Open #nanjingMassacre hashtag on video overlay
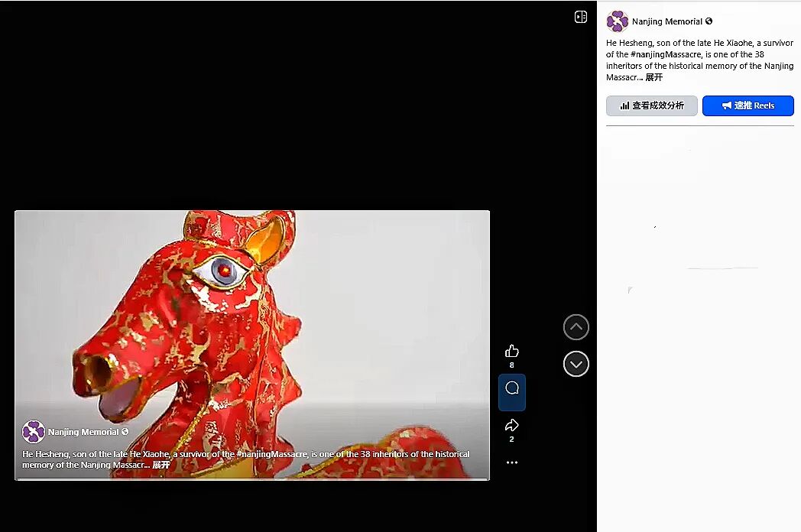 click(271, 454)
